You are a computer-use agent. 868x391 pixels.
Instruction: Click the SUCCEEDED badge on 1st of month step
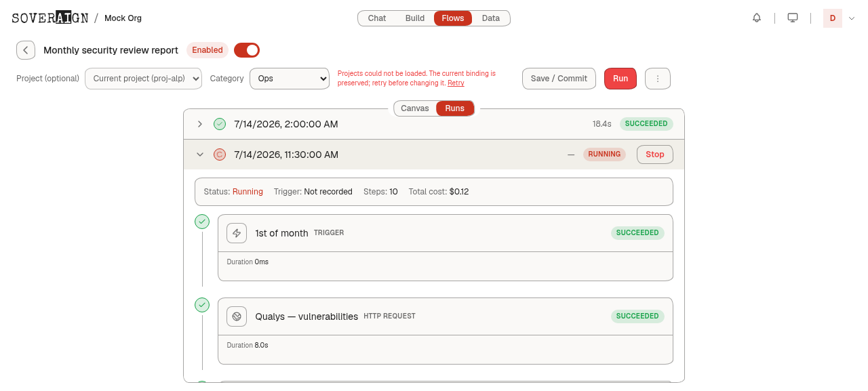(637, 233)
